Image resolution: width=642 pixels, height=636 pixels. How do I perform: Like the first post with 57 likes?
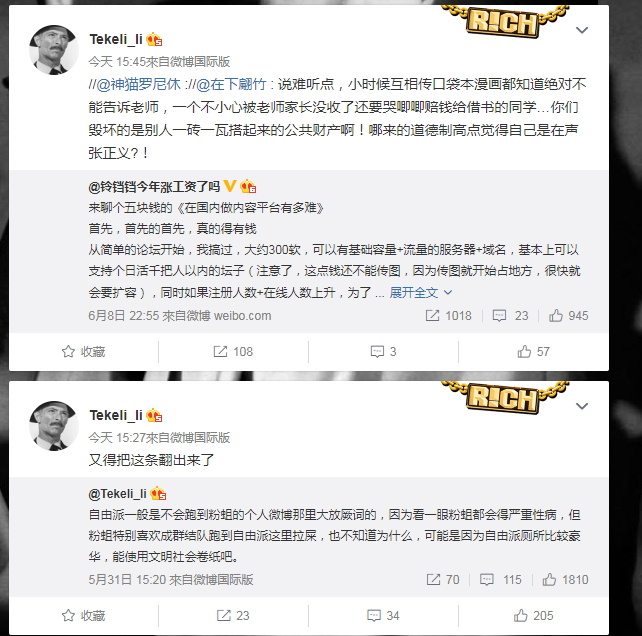tap(533, 351)
